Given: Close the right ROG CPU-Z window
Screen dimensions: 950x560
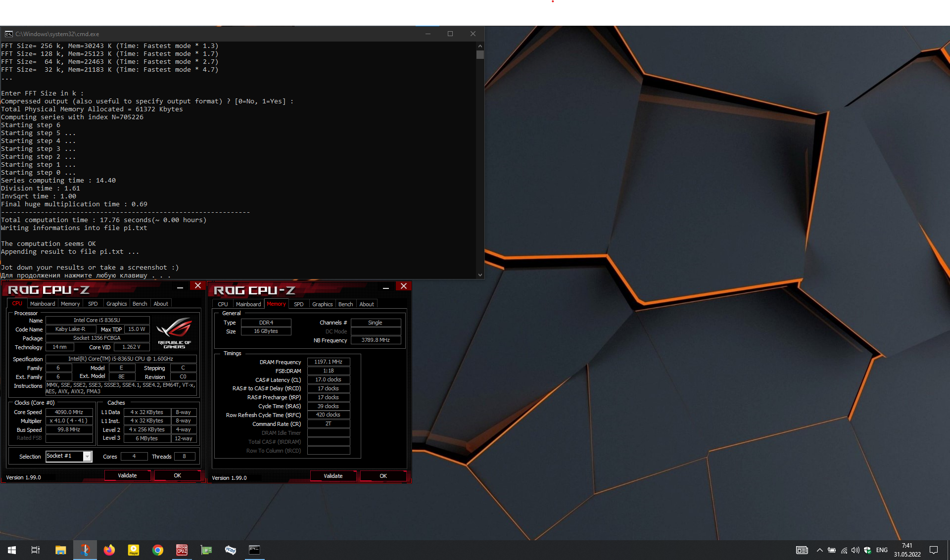Looking at the screenshot, I should pyautogui.click(x=404, y=286).
